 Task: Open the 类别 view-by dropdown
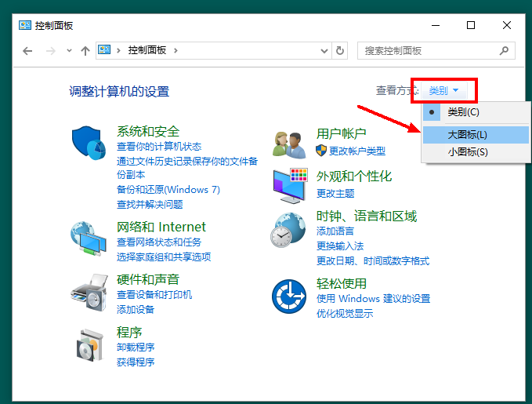443,91
